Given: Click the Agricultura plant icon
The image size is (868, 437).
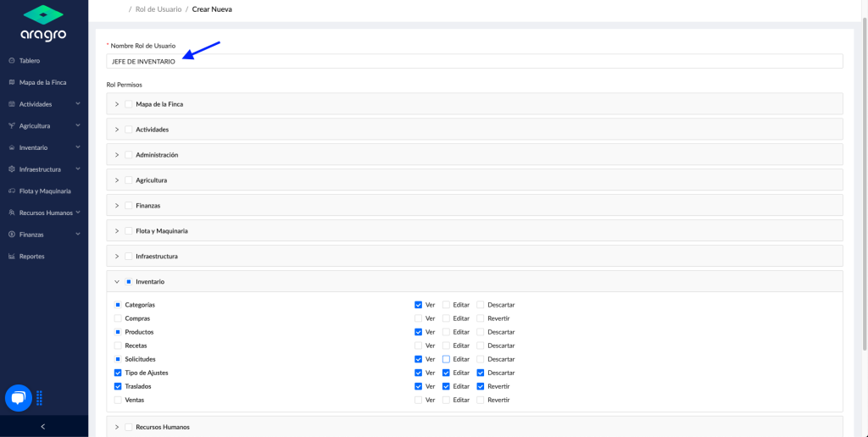Looking at the screenshot, I should coord(12,125).
